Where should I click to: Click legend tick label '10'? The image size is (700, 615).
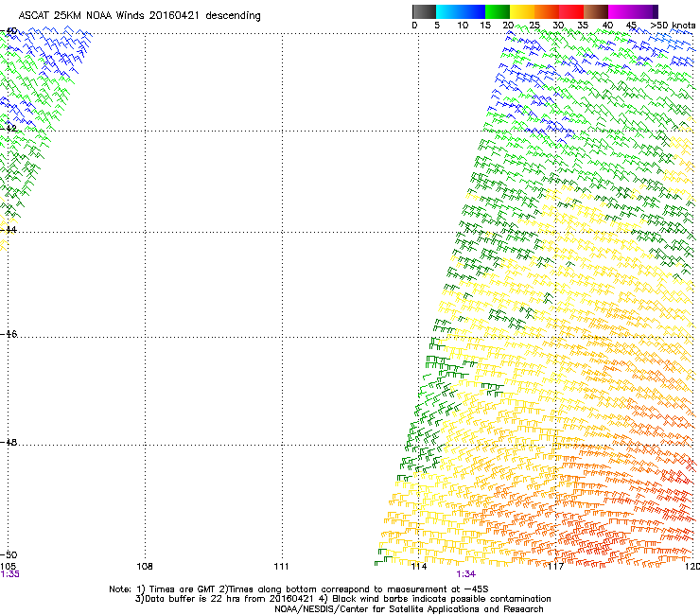click(x=462, y=26)
